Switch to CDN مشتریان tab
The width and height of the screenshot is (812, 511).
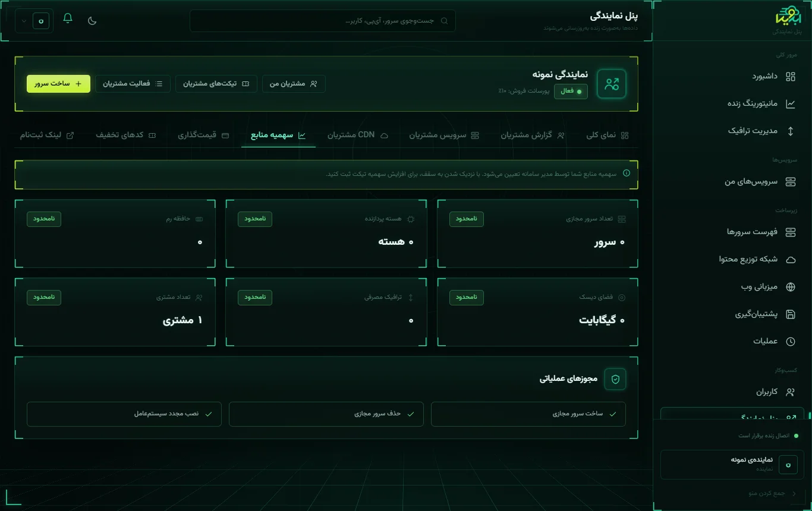coord(358,135)
